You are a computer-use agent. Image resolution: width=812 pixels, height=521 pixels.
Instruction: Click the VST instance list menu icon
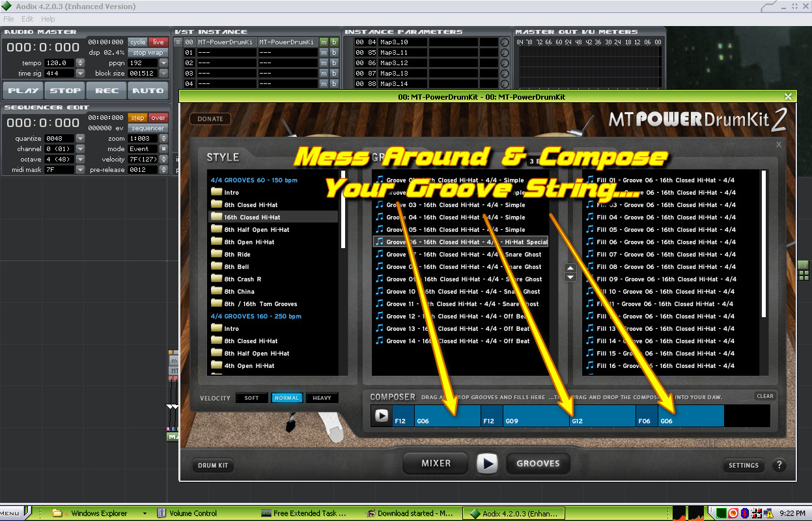[x=178, y=42]
